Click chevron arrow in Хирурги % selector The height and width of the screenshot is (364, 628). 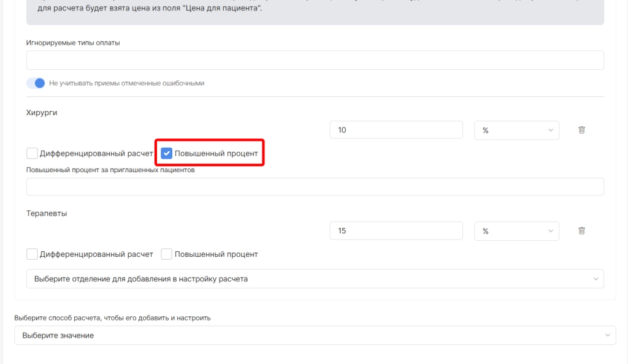[550, 131]
